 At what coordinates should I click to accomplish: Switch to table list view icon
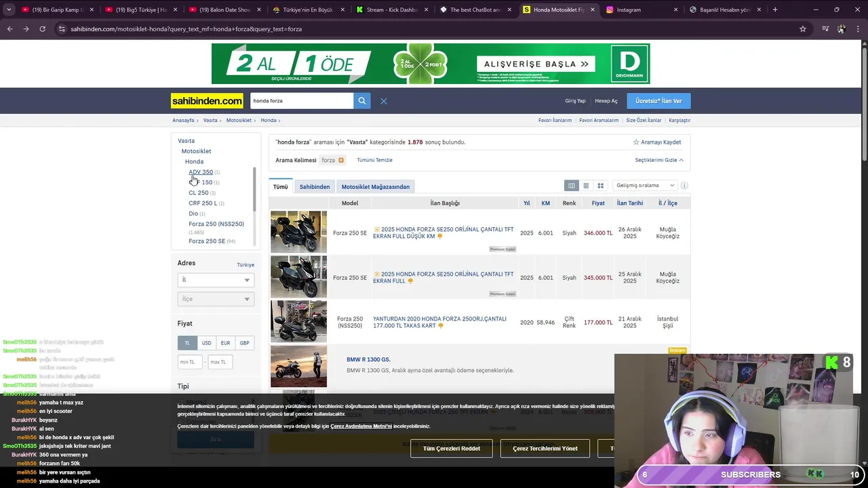(x=572, y=186)
